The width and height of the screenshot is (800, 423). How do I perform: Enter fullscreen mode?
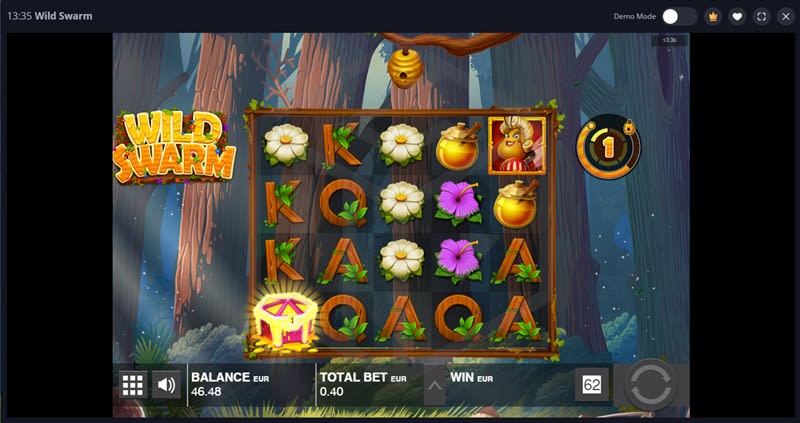pyautogui.click(x=761, y=17)
